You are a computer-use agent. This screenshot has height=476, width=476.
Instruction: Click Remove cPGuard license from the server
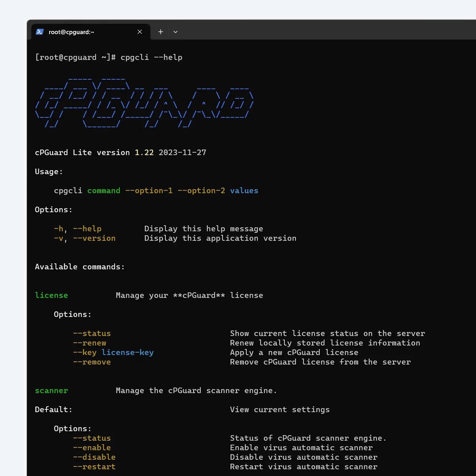point(320,362)
